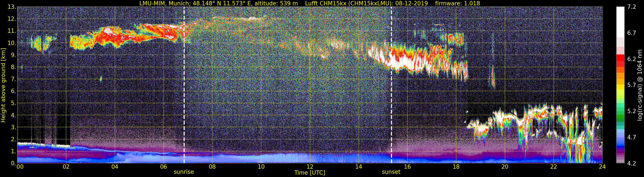Click the white dashed sunset marker line
This screenshot has width=644, height=177.
[391, 85]
